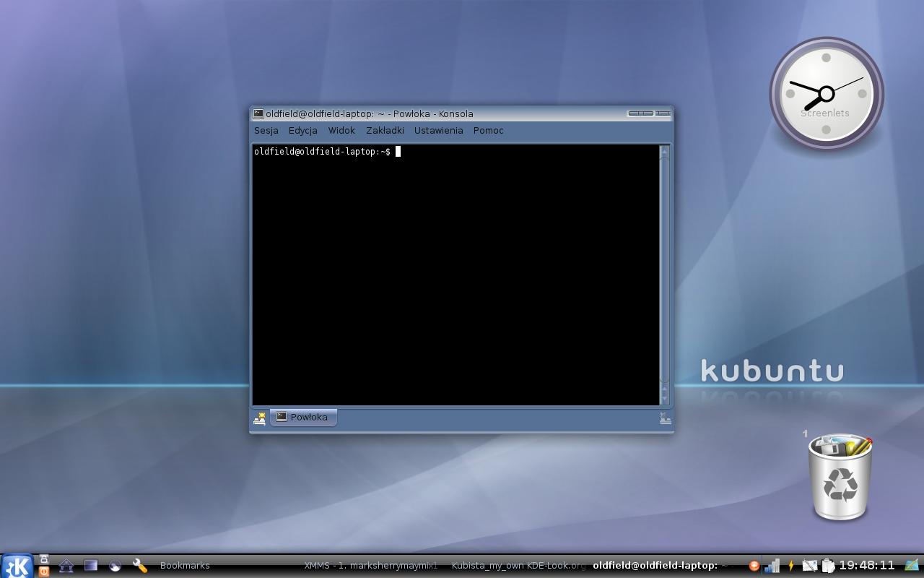
Task: Click the orange update notifier tray icon
Action: click(x=754, y=566)
